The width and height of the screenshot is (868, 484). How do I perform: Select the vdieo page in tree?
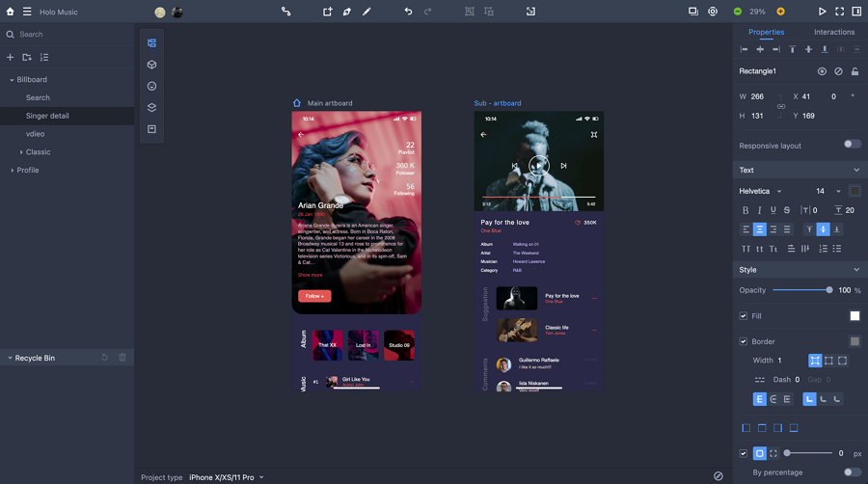[x=36, y=134]
